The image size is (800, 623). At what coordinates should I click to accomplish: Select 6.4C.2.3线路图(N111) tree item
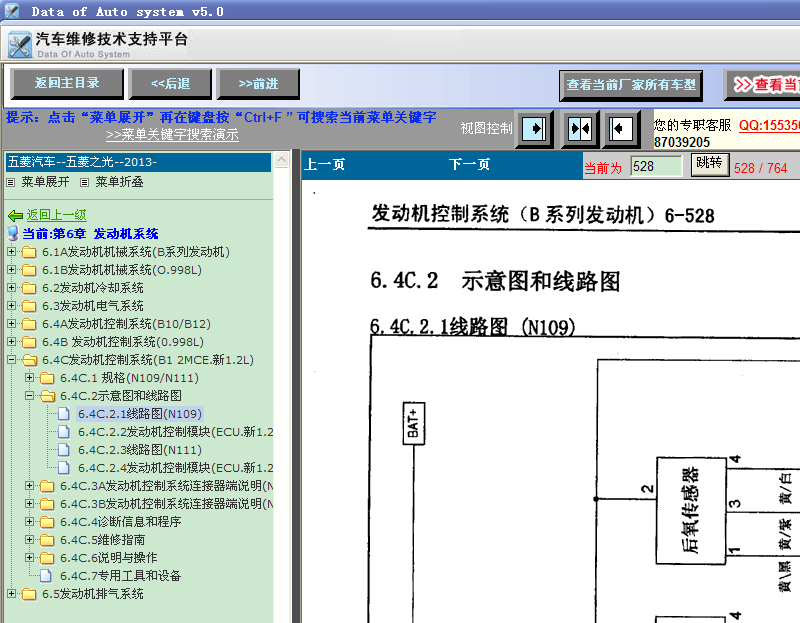pyautogui.click(x=140, y=450)
